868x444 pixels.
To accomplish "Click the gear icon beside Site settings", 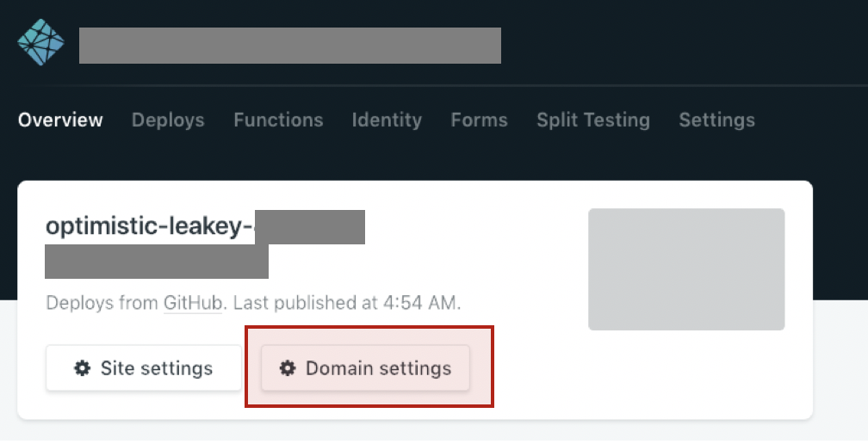I will point(83,368).
